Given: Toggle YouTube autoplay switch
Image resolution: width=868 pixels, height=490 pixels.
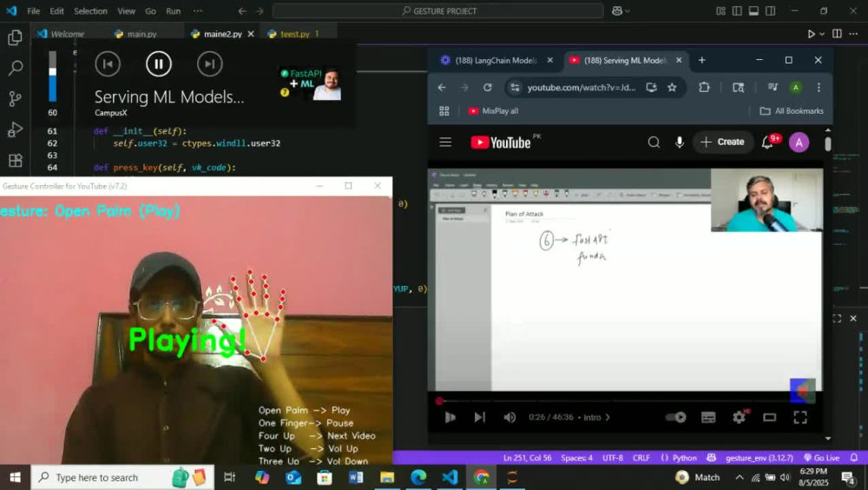Looking at the screenshot, I should [676, 417].
